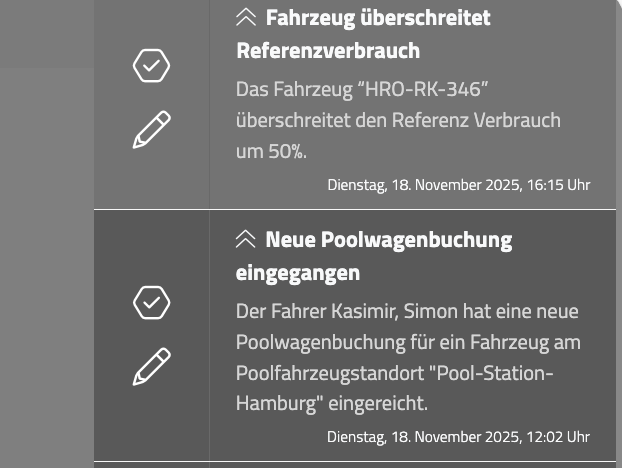The width and height of the screenshot is (622, 468).
Task: Edit the Referenzverbrauch notification with pencil icon
Action: point(151,130)
